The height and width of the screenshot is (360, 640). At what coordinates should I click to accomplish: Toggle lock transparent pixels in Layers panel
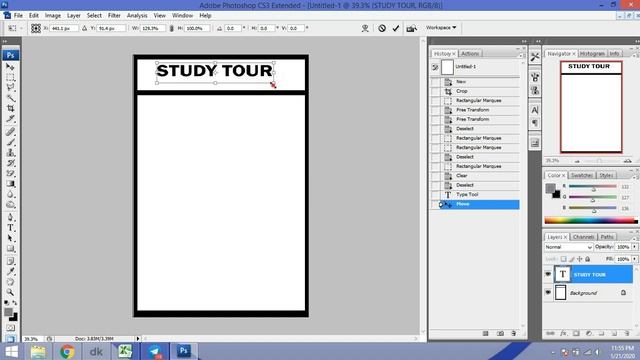click(x=563, y=259)
